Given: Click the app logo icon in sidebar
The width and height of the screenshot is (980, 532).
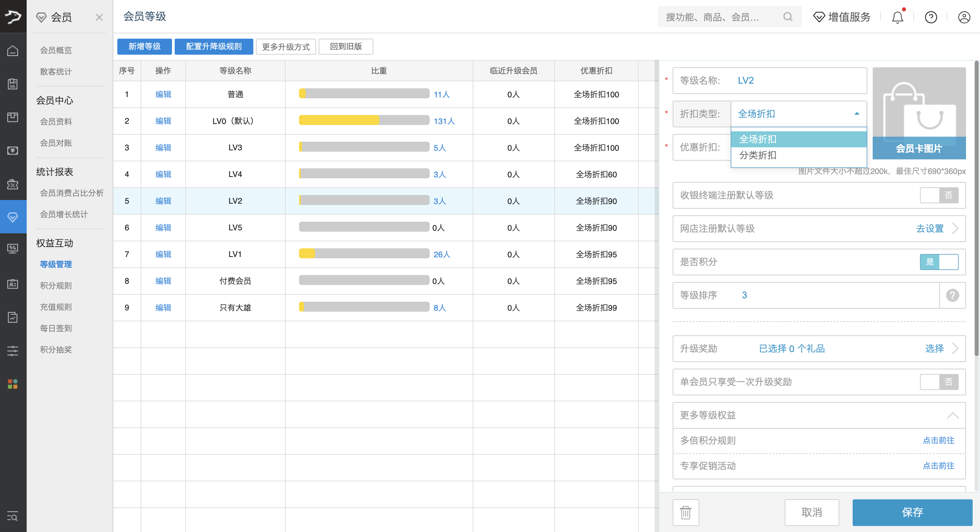Looking at the screenshot, I should click(13, 16).
